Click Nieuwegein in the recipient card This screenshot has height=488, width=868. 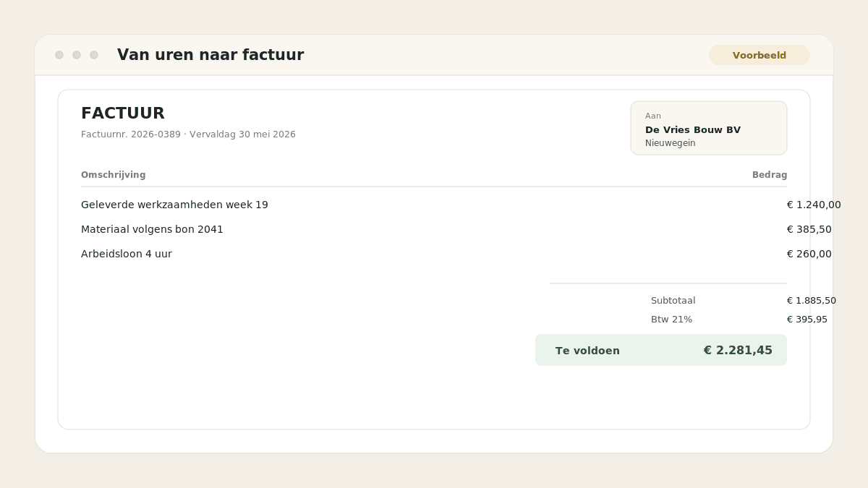671,143
